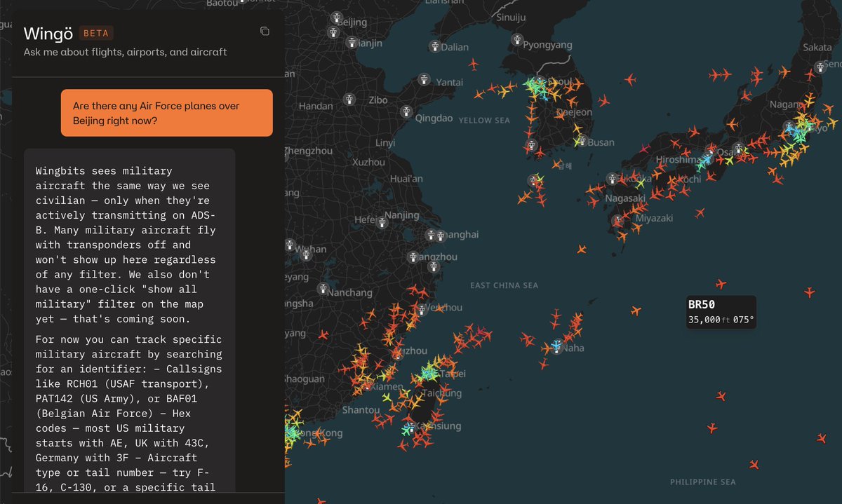Viewport: 842px width, 504px height.
Task: Select the airport icon left of the Miyazaki label
Action: point(618,222)
